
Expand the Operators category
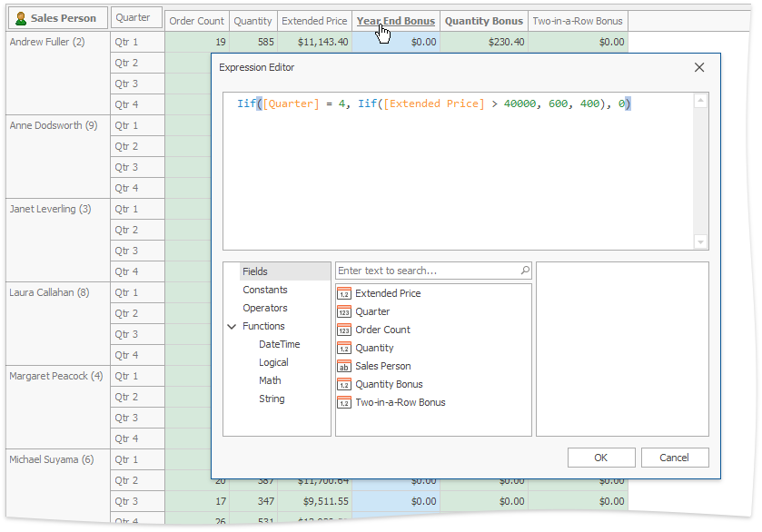click(265, 308)
